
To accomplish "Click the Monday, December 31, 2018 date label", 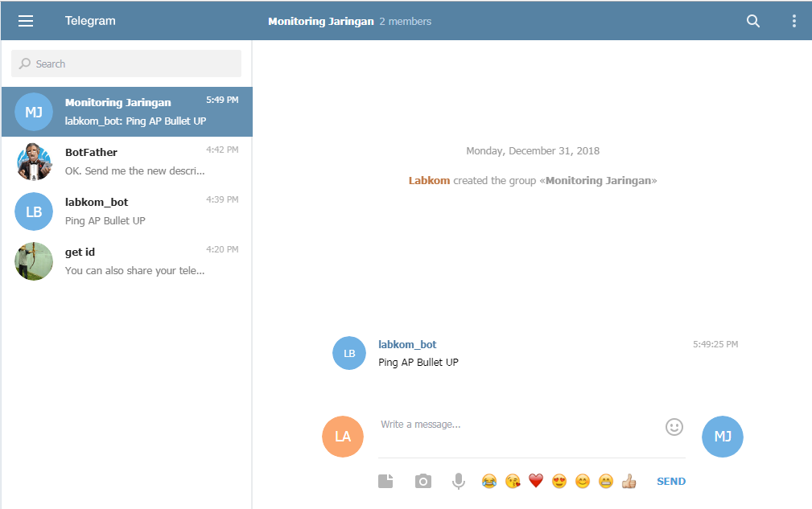I will point(533,150).
